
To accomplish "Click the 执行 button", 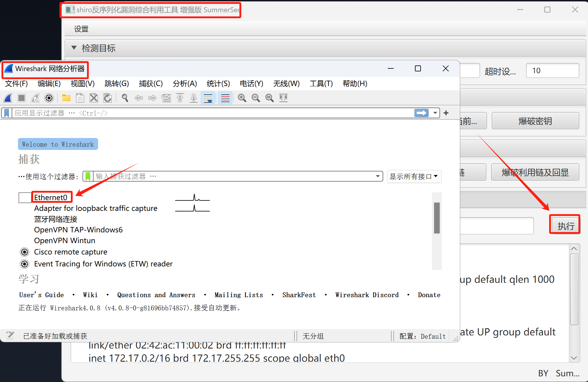I will (565, 226).
